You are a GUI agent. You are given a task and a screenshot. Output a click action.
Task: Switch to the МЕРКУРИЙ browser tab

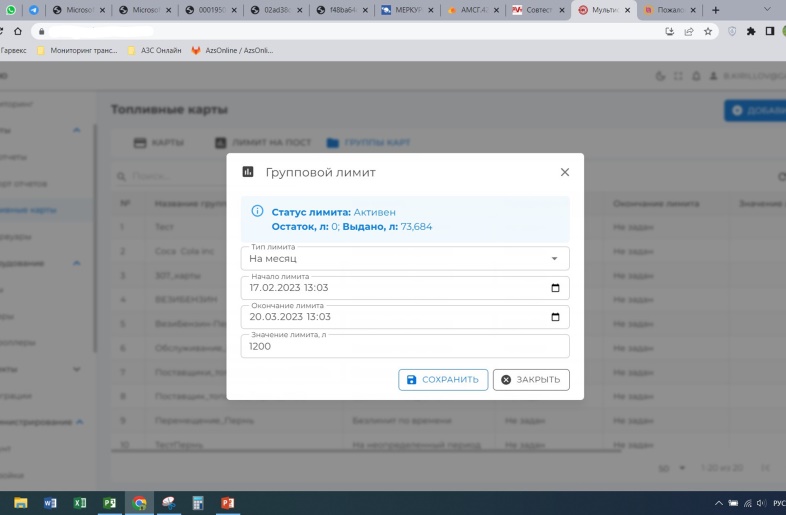tap(405, 10)
